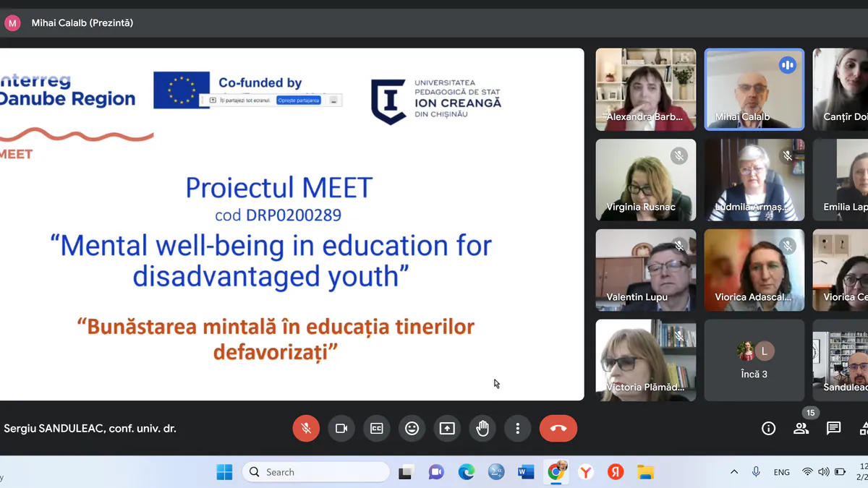Leave the call with red hang-up button
Image resolution: width=868 pixels, height=488 pixels.
coord(558,429)
